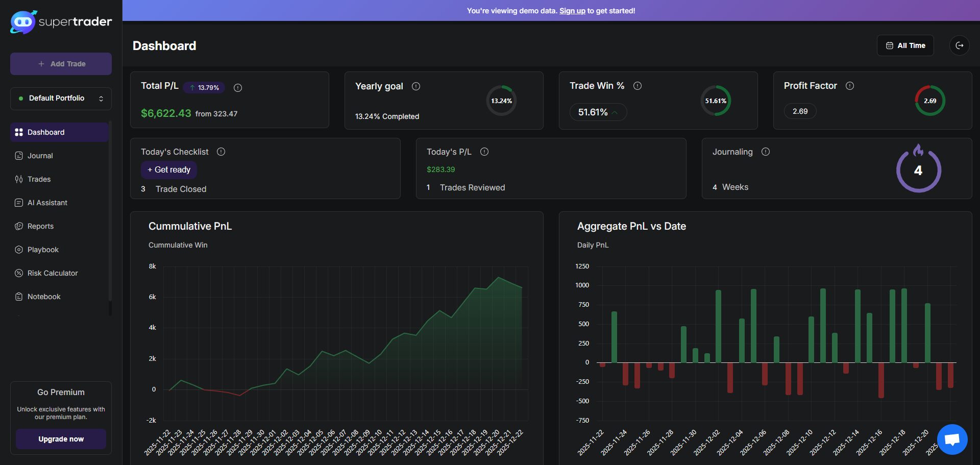Click the Today's Checklist info icon
Viewport: 980px width, 465px height.
(221, 152)
